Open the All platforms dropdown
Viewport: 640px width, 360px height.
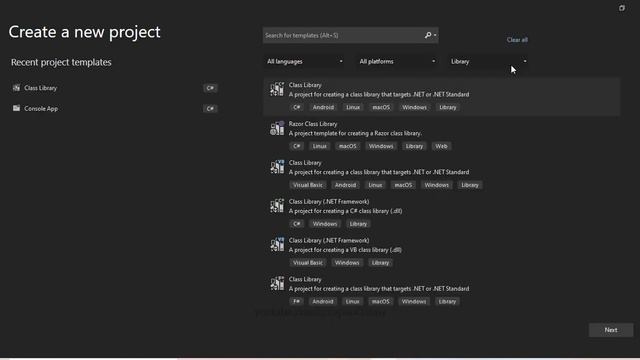[x=397, y=61]
